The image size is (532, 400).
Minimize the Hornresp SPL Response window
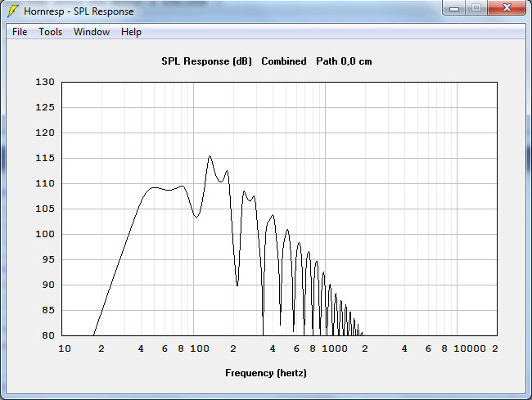454,7
